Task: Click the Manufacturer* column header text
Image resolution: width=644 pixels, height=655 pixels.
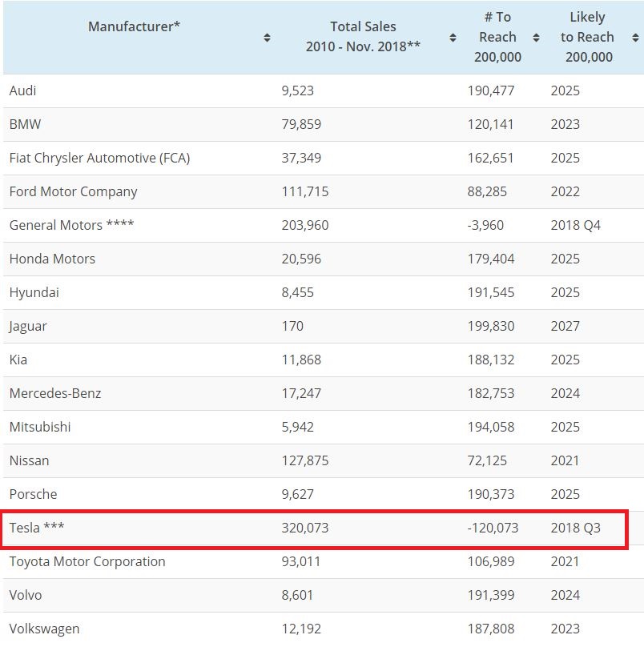Action: point(134,26)
